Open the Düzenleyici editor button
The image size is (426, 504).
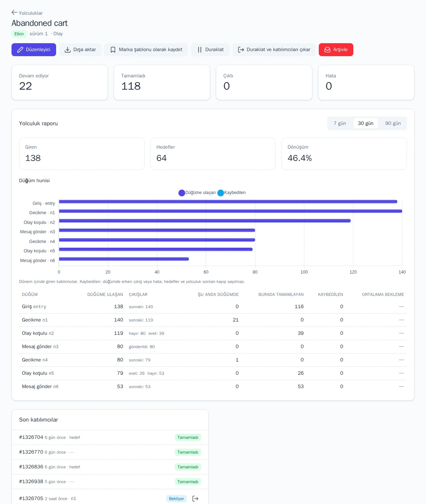(x=34, y=50)
